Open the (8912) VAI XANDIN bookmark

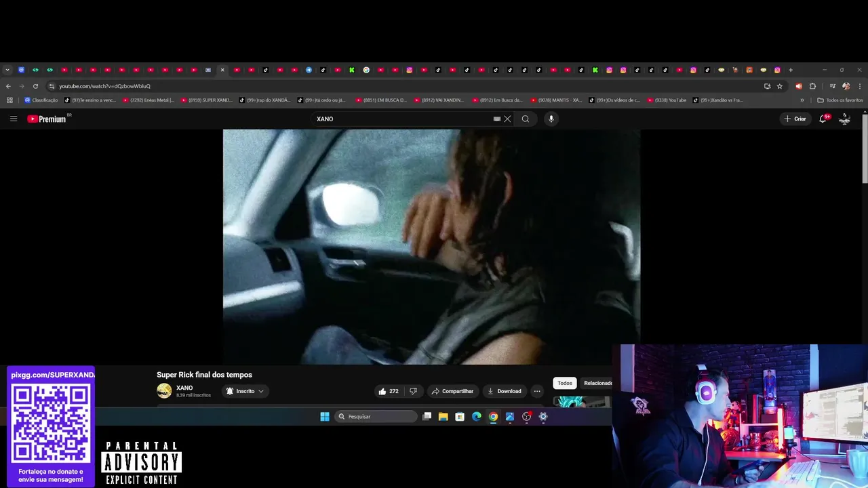[439, 100]
